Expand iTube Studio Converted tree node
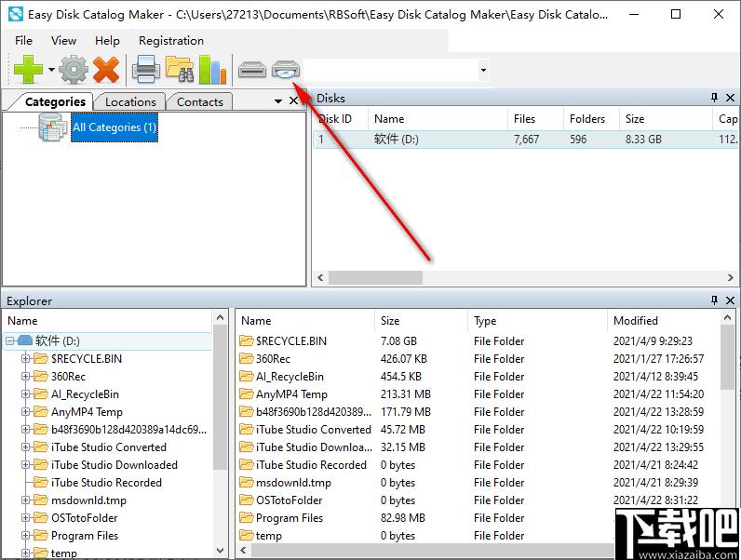 click(26, 447)
